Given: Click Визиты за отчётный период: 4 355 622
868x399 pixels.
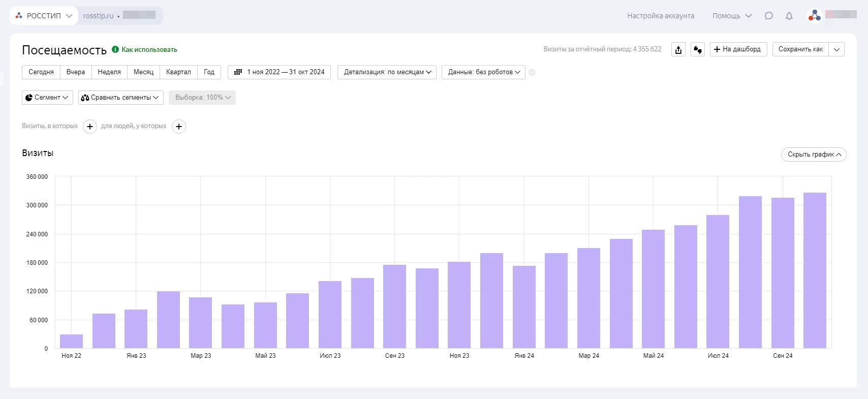Looking at the screenshot, I should (602, 49).
